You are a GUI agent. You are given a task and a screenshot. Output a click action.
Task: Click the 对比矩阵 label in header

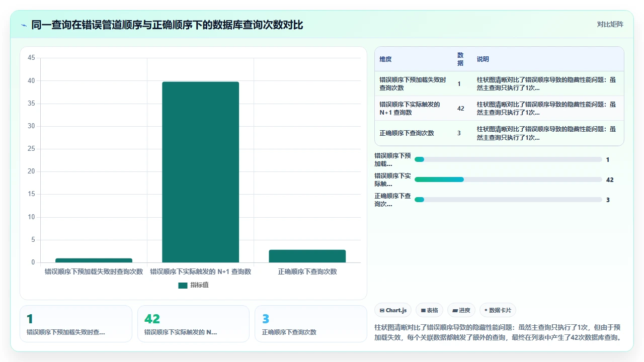coord(610,25)
